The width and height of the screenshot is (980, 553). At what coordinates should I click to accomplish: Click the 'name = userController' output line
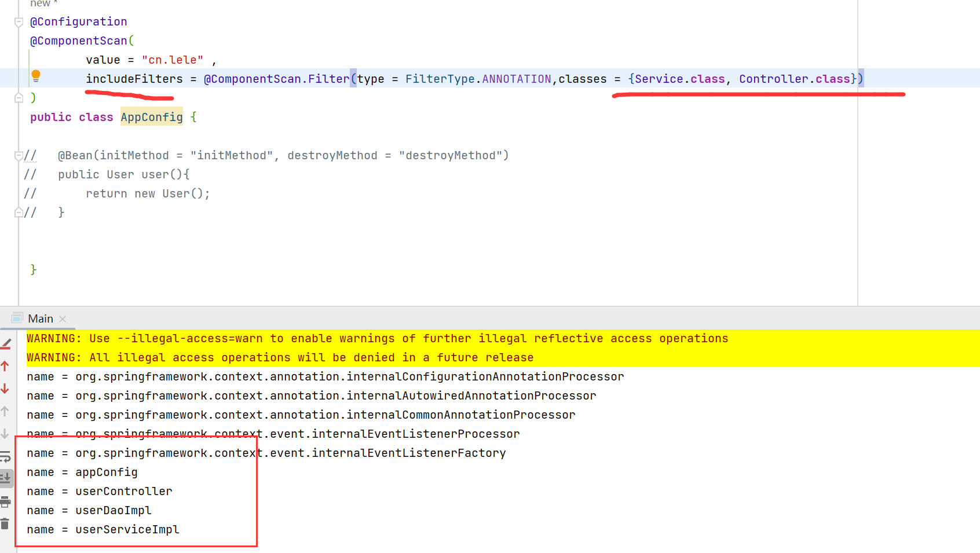click(x=100, y=491)
